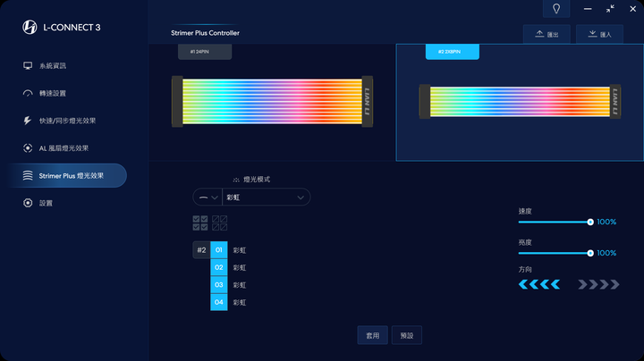This screenshot has height=361, width=644.
Task: Toggle strip 04 selection
Action: pyautogui.click(x=219, y=302)
